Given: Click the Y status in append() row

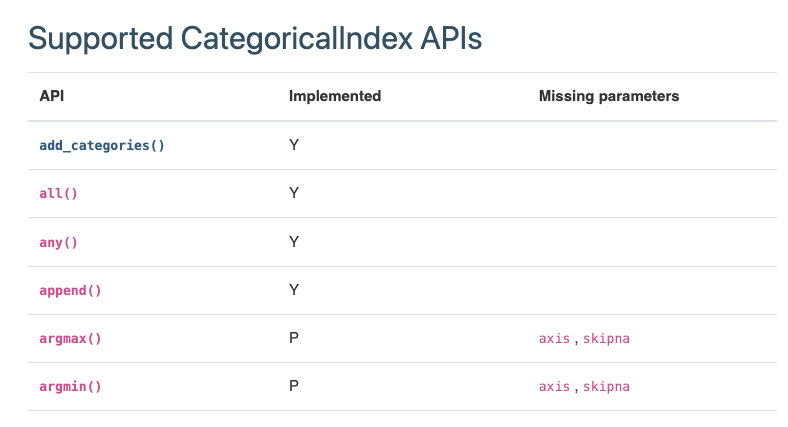Looking at the screenshot, I should 294,290.
